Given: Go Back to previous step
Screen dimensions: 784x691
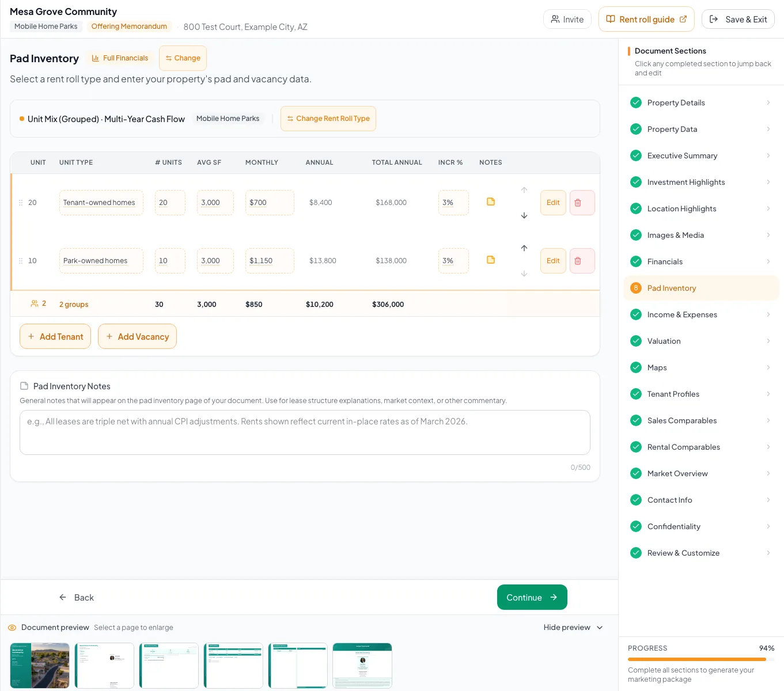Looking at the screenshot, I should (x=77, y=598).
